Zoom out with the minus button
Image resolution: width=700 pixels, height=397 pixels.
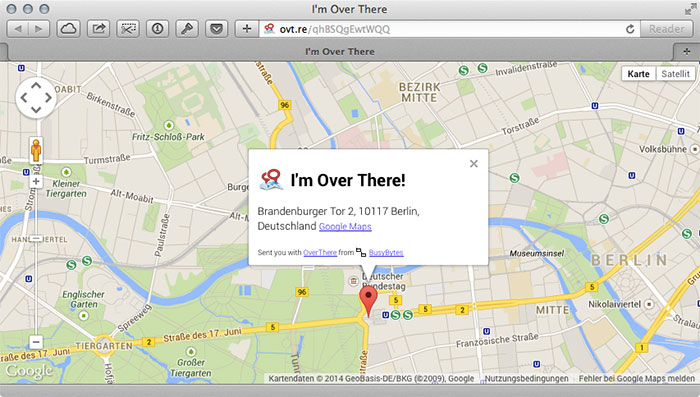(36, 342)
